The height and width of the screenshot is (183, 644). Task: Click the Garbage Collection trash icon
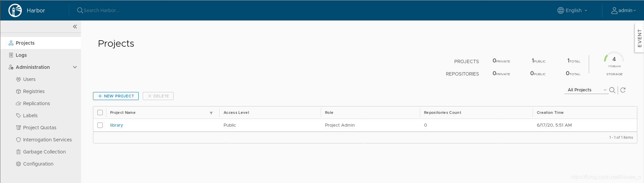18,152
